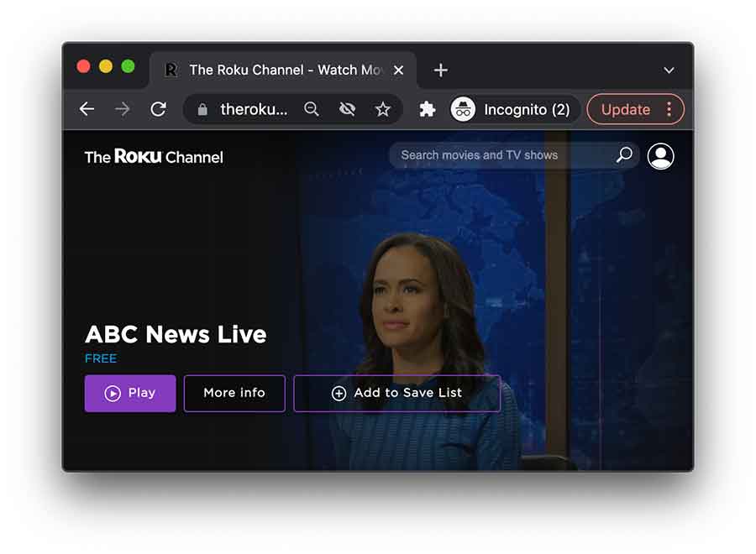Reload the Roku Channel page
Screen dimensions: 756x554
coord(158,109)
